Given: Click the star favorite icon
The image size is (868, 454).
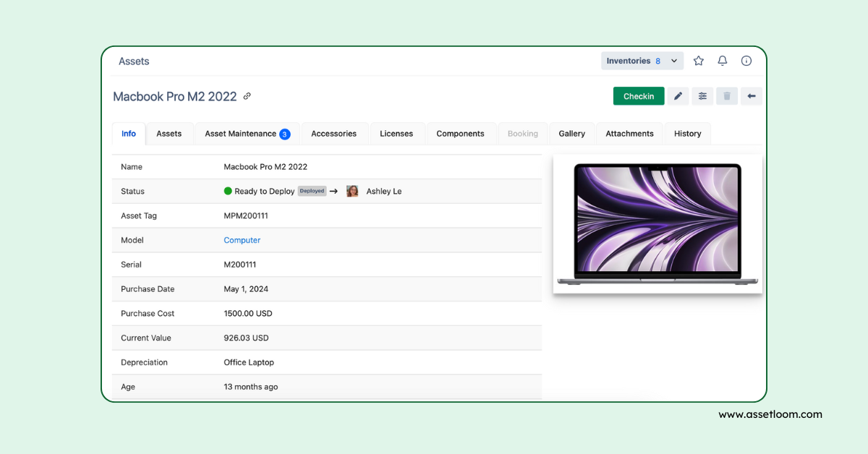Looking at the screenshot, I should pos(699,61).
